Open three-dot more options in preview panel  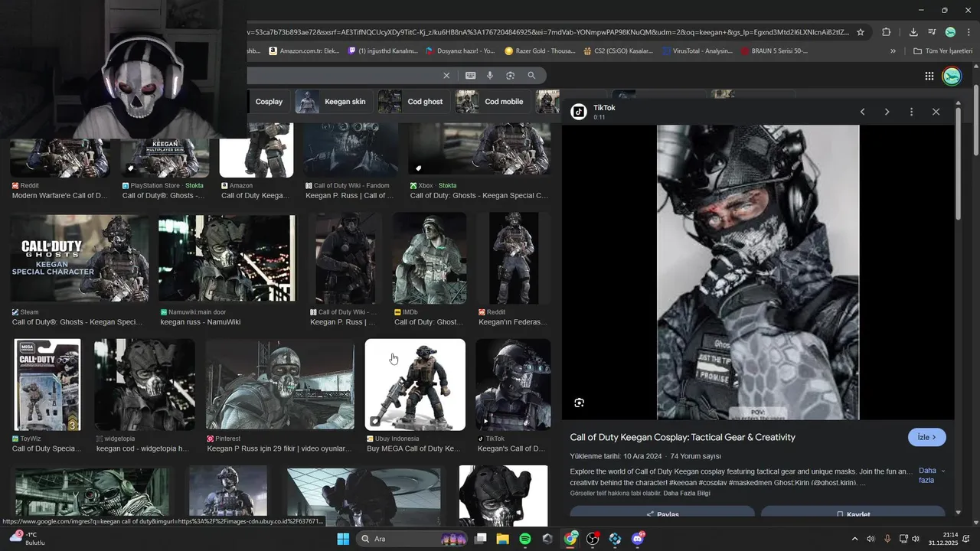(911, 112)
